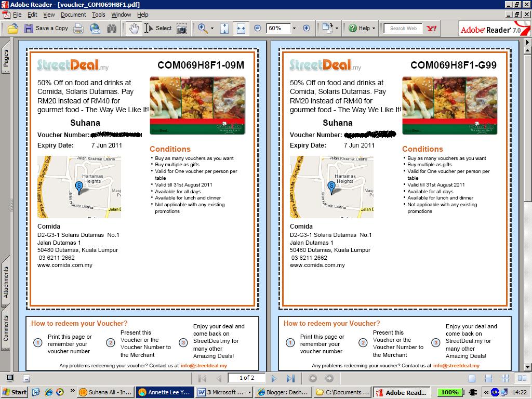This screenshot has height=399, width=532.
Task: Go to the last page button
Action: pos(290,378)
